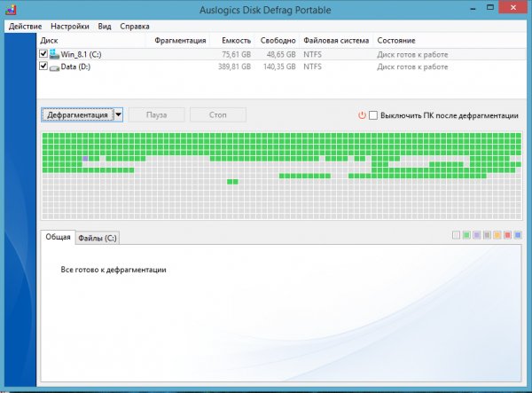The image size is (532, 393).
Task: Click the 389,81 GB capacity value
Action: click(x=234, y=67)
